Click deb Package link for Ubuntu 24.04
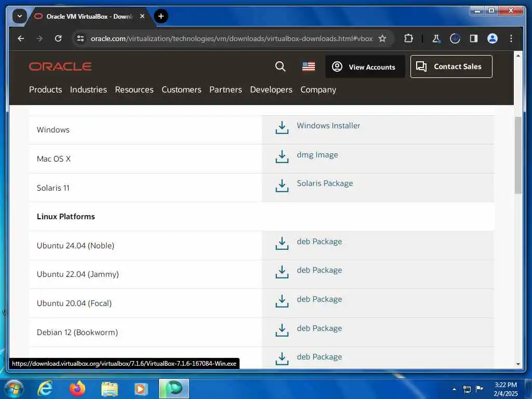The image size is (532, 399). (320, 242)
